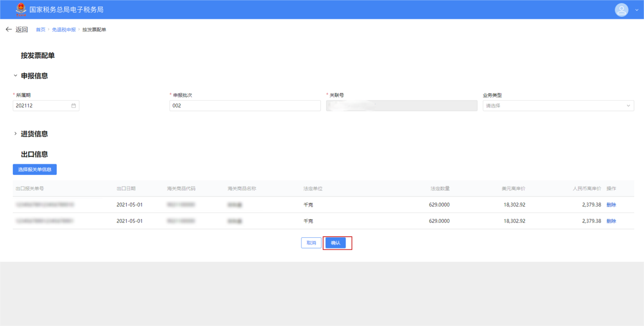The image size is (644, 326).
Task: Delete the second export declaration row
Action: pyautogui.click(x=611, y=221)
